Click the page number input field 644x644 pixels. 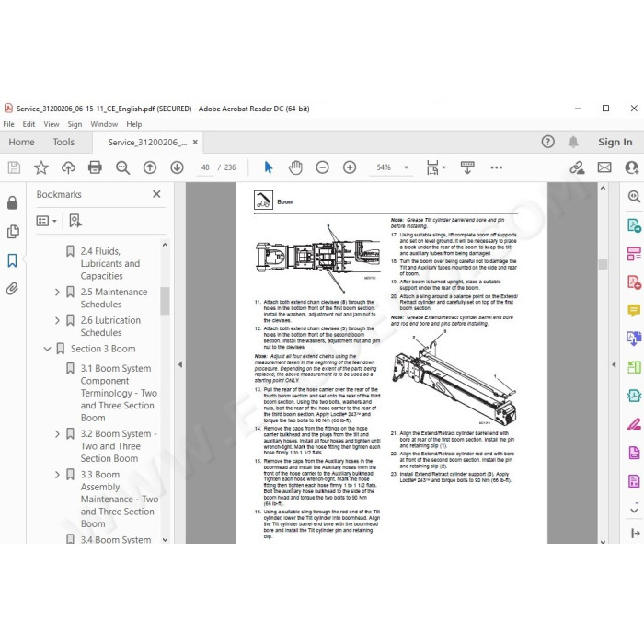(x=205, y=167)
